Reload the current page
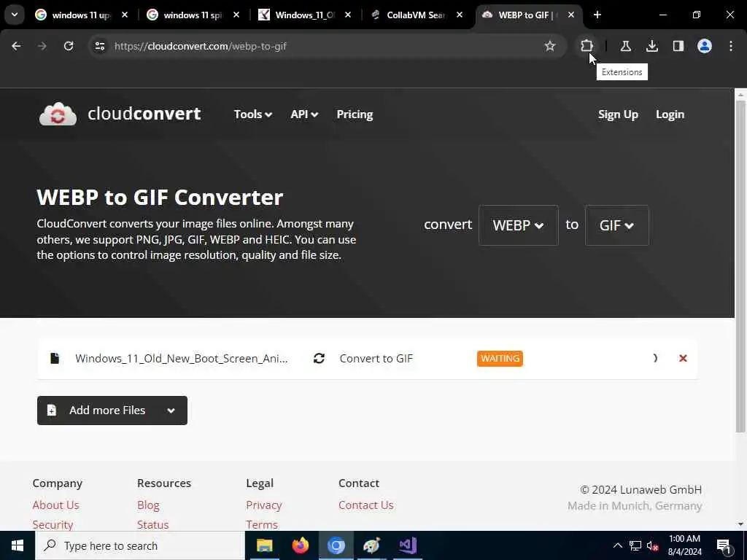 [x=69, y=46]
